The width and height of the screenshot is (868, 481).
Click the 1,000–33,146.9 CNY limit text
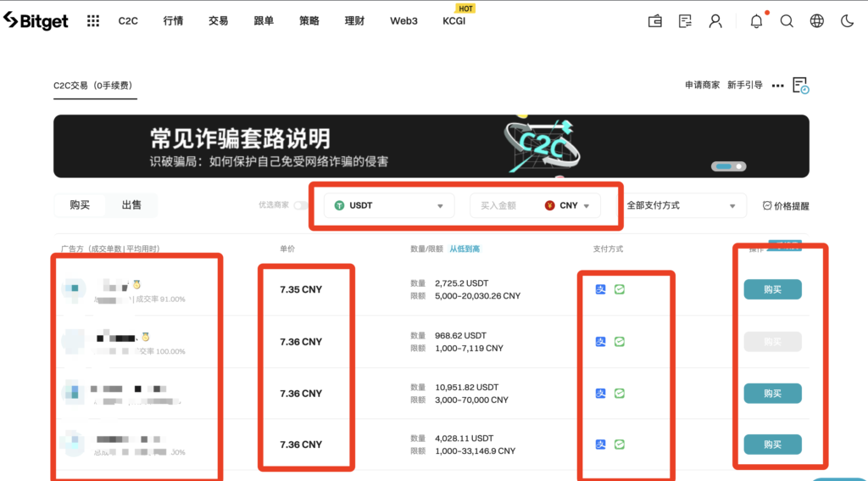click(x=475, y=451)
